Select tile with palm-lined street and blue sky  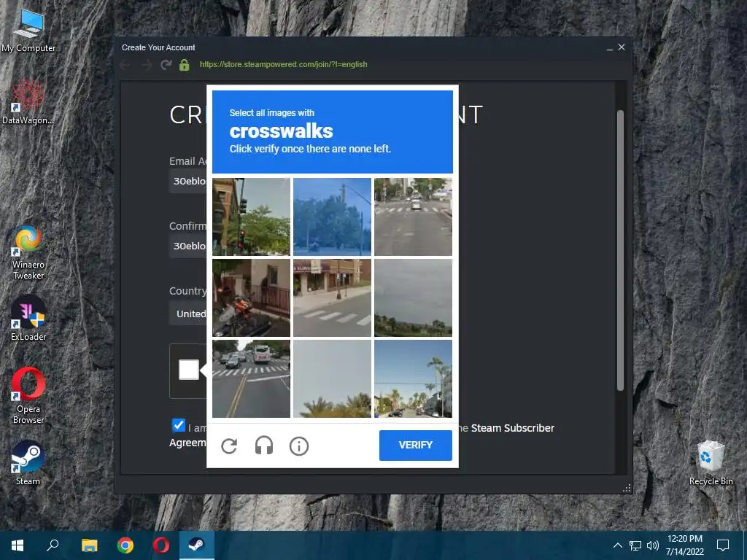413,378
